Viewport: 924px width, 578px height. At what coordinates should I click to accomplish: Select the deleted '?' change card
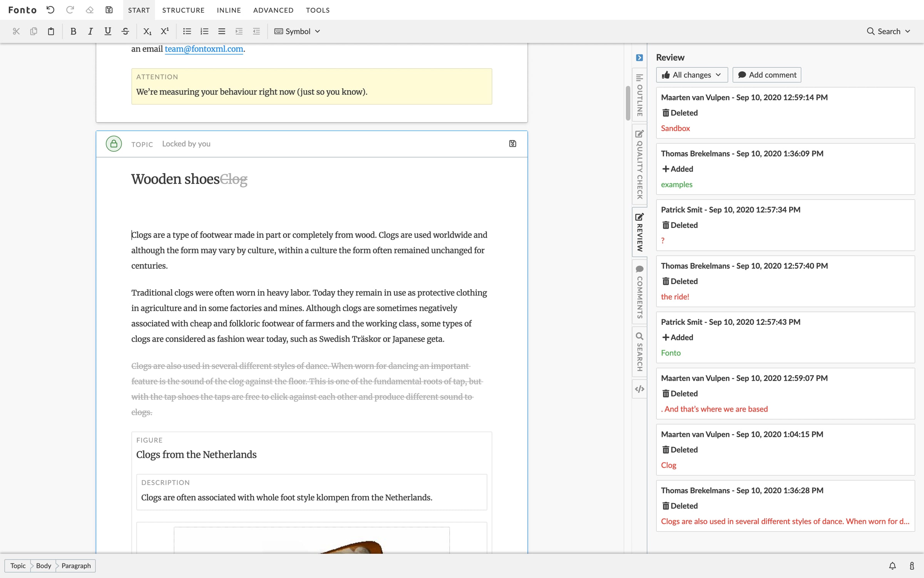785,225
